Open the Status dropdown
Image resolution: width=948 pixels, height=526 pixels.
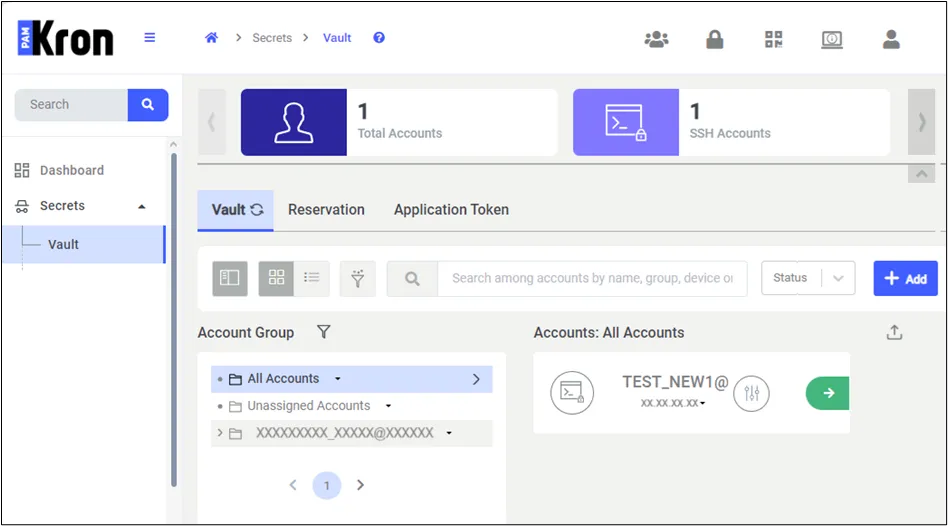pos(808,278)
